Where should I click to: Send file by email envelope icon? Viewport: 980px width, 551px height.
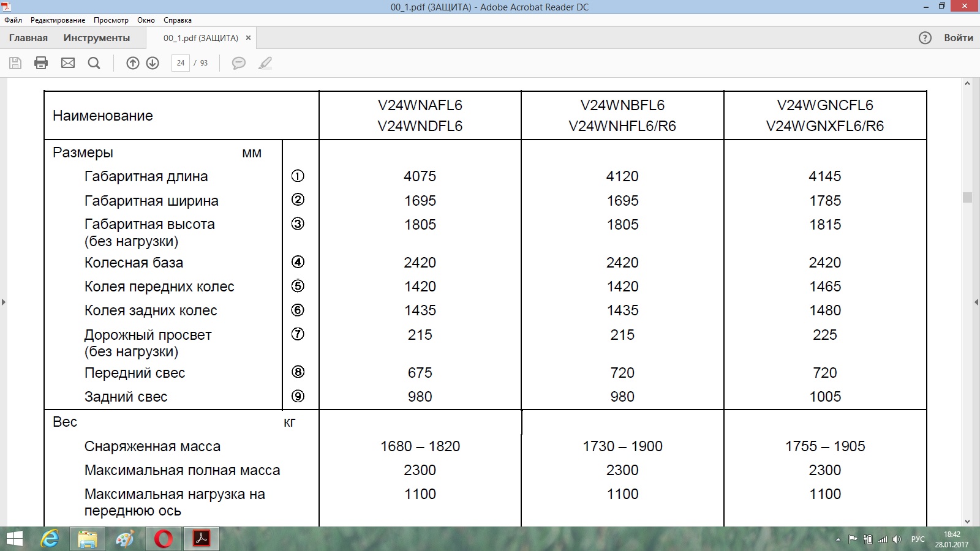pos(68,63)
